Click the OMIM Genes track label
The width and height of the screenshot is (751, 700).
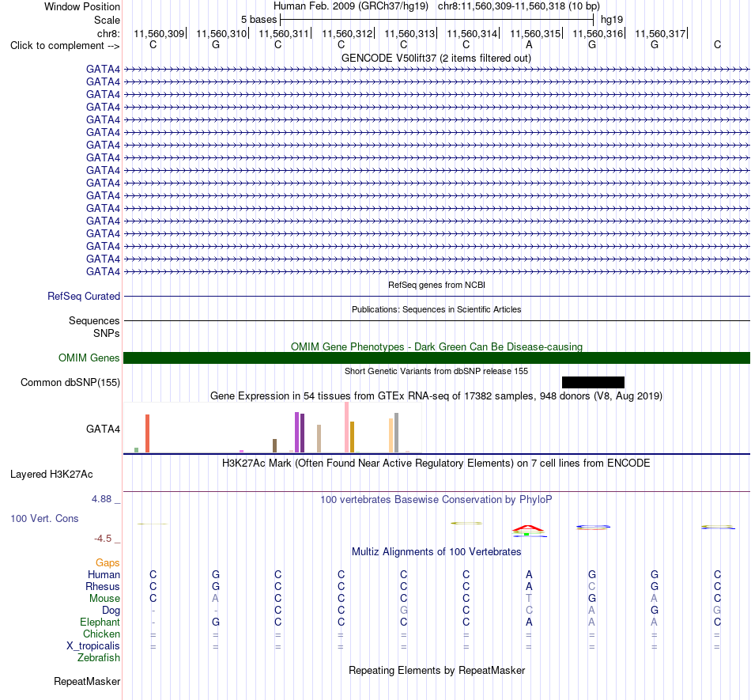89,358
